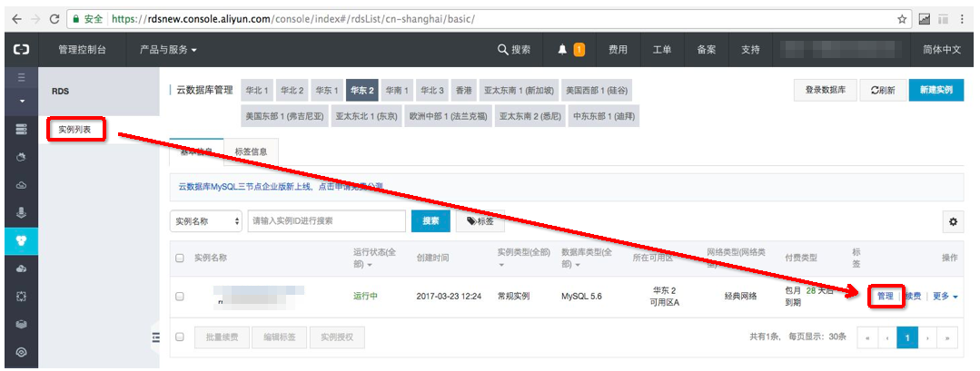Bookmark the page with the star icon
The height and width of the screenshot is (371, 980).
point(902,19)
